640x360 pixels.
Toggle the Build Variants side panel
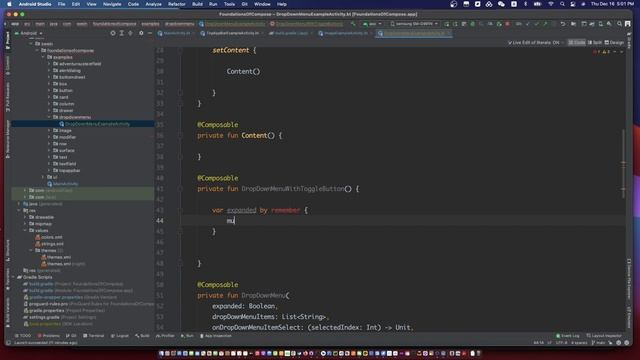pyautogui.click(x=8, y=313)
